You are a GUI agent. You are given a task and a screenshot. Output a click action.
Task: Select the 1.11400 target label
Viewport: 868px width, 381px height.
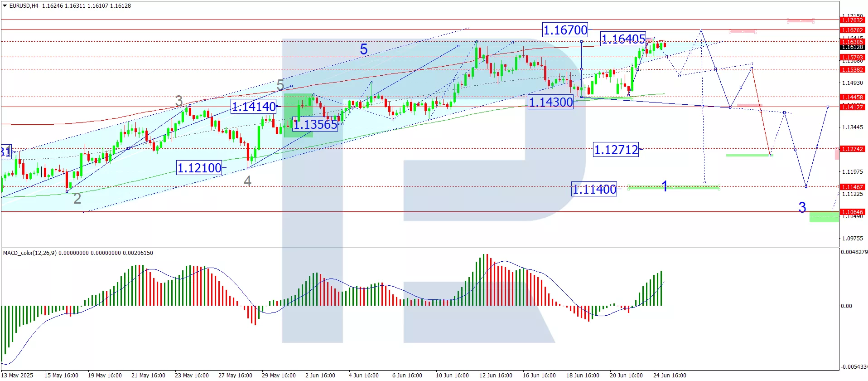[x=594, y=189]
